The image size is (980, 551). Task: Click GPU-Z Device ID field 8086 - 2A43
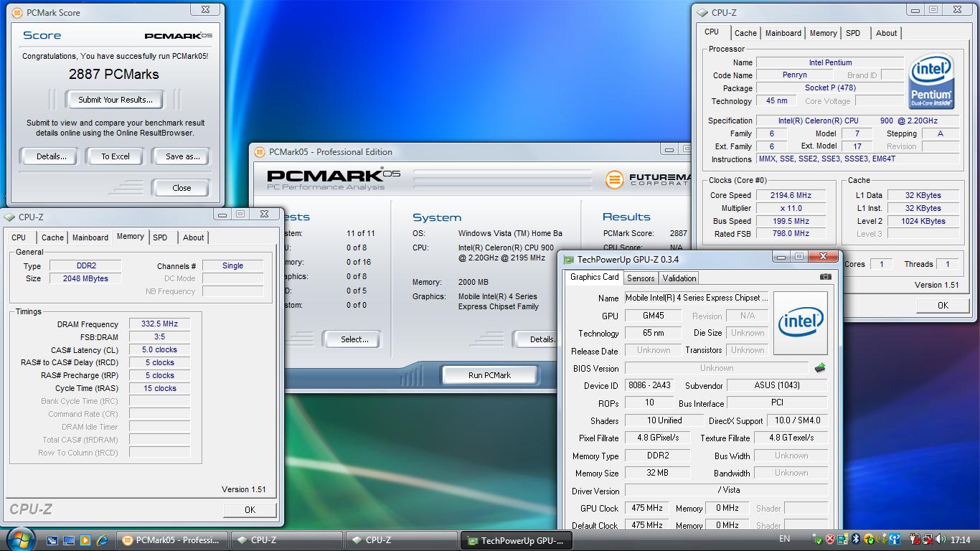pos(649,385)
